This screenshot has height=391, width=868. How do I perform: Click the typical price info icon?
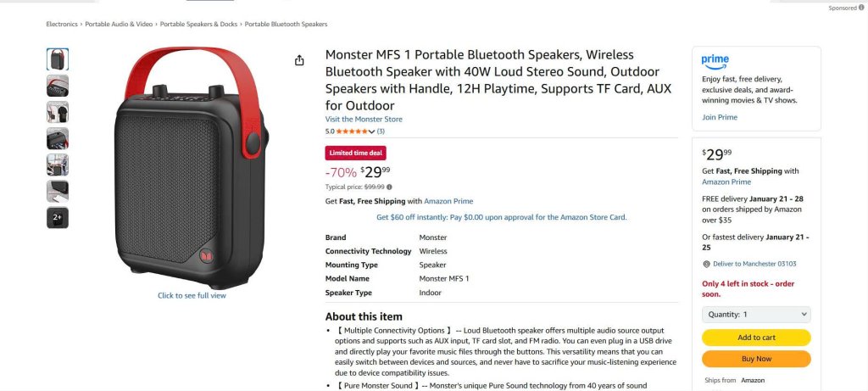point(389,187)
